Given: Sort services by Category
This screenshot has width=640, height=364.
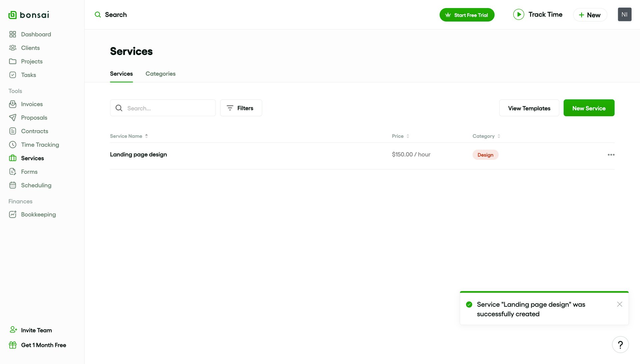Looking at the screenshot, I should tap(486, 136).
